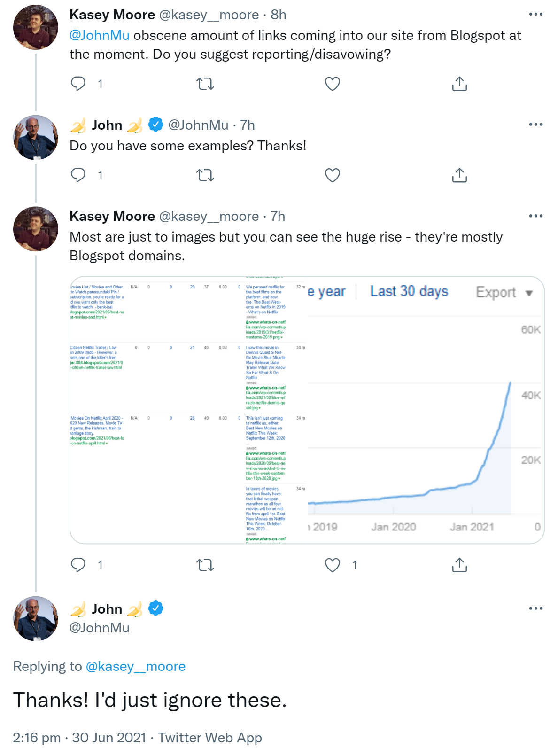The image size is (550, 756).
Task: Reply to Kasey's screenshot tweet
Action: (77, 565)
